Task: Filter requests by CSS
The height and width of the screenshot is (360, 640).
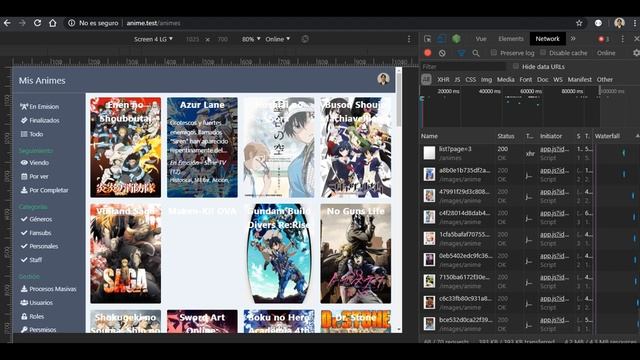Action: click(471, 80)
